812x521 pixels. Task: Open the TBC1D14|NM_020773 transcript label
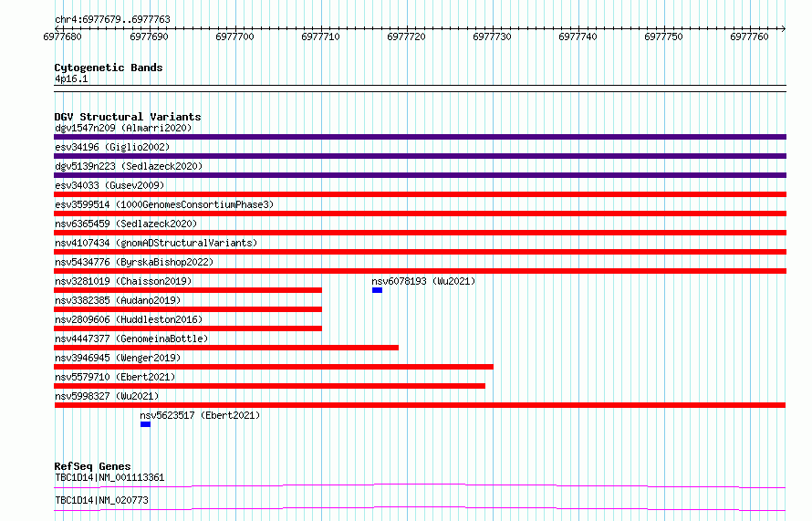(x=101, y=501)
